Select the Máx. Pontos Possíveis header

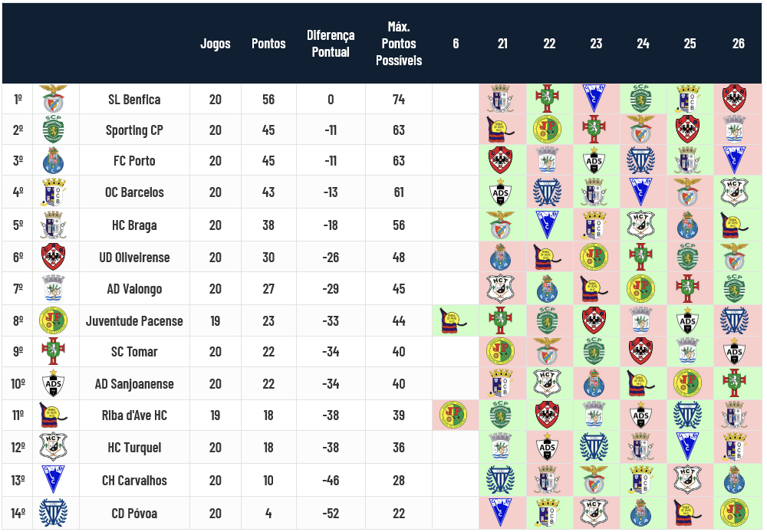pyautogui.click(x=398, y=44)
